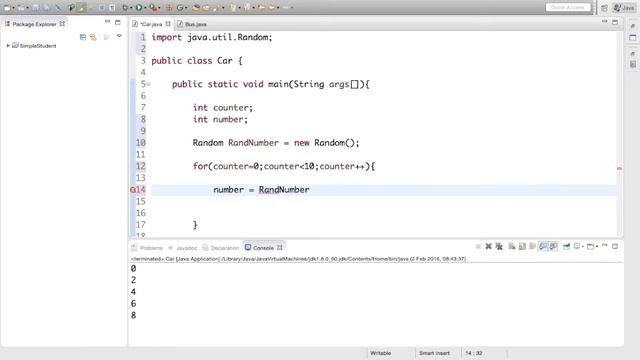The width and height of the screenshot is (640, 360).
Task: Click the 'Writable' status bar entry
Action: click(x=380, y=353)
